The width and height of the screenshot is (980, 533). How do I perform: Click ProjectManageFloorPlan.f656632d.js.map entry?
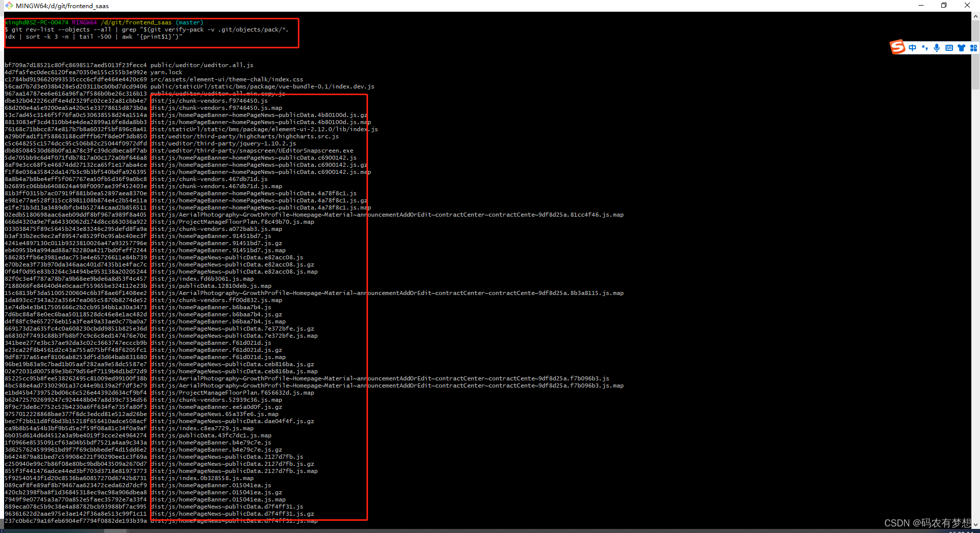232,393
